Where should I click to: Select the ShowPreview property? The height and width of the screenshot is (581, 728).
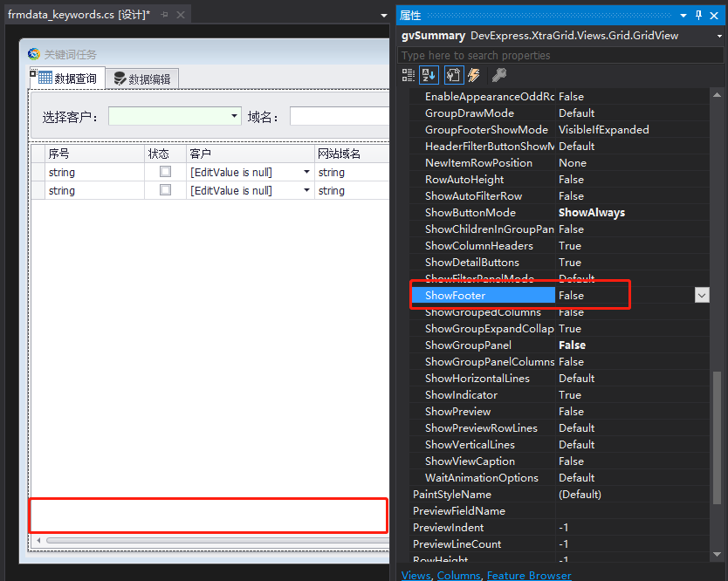tap(457, 411)
